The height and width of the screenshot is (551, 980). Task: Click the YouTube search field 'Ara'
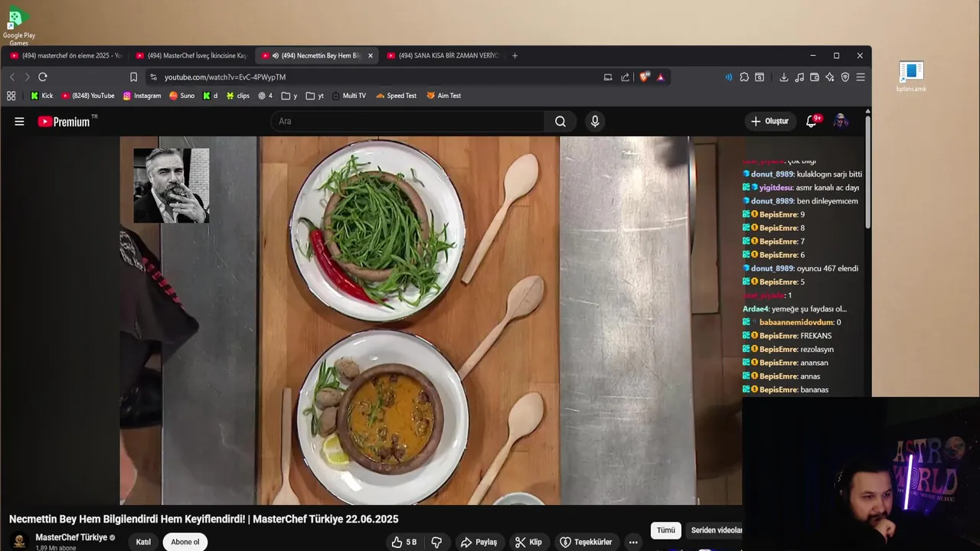pyautogui.click(x=407, y=121)
